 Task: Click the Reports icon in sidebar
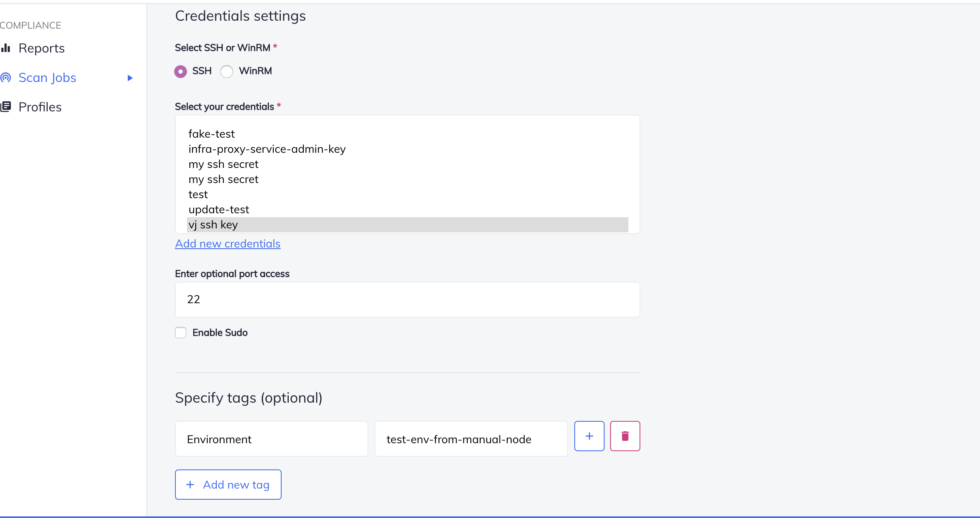click(6, 47)
